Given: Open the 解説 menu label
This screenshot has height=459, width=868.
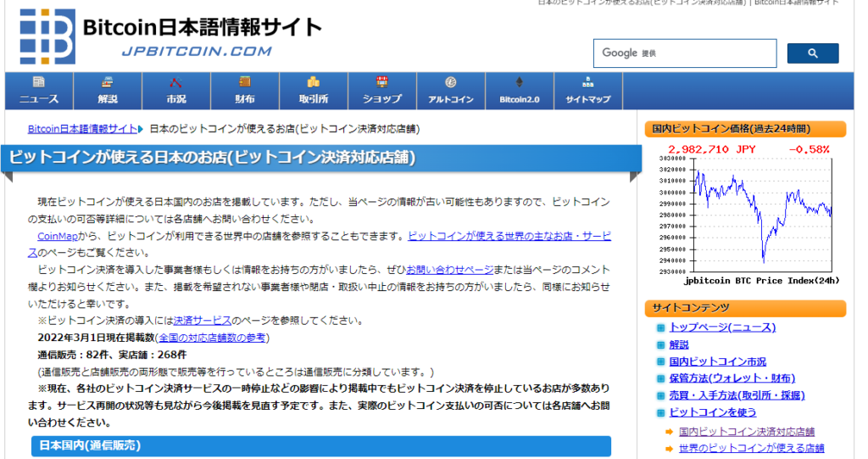Looking at the screenshot, I should point(108,99).
